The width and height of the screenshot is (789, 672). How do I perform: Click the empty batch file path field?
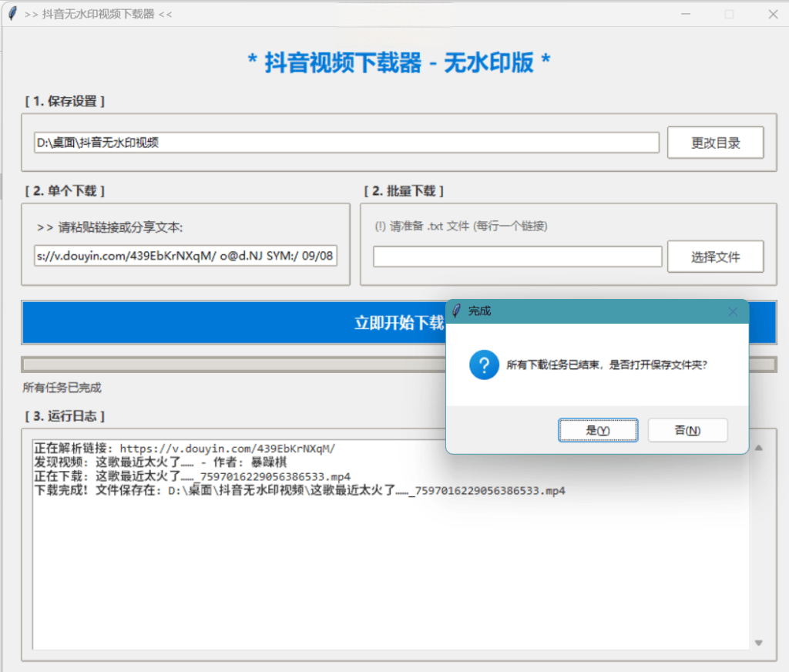point(517,257)
